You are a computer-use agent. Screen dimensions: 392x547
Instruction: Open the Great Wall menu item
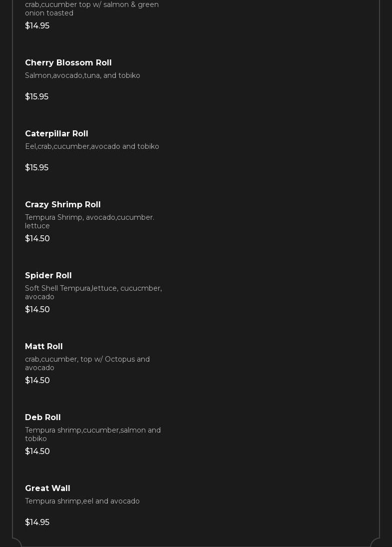click(47, 489)
